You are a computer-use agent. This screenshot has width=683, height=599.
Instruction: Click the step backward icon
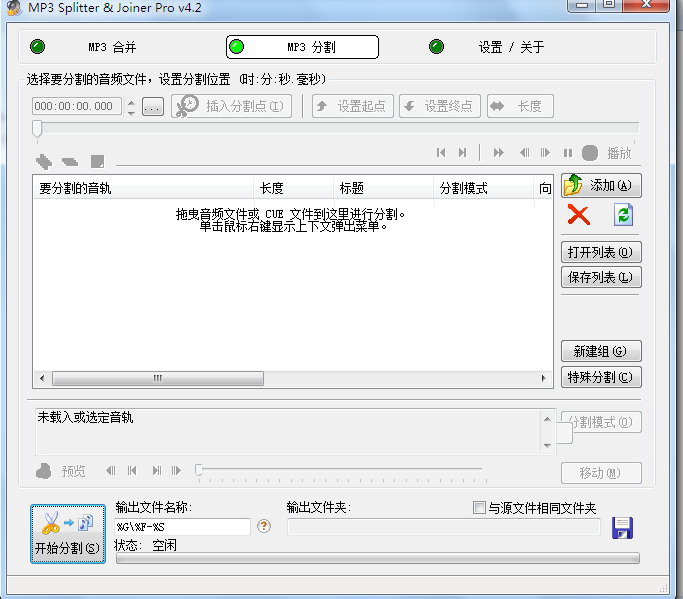(524, 152)
